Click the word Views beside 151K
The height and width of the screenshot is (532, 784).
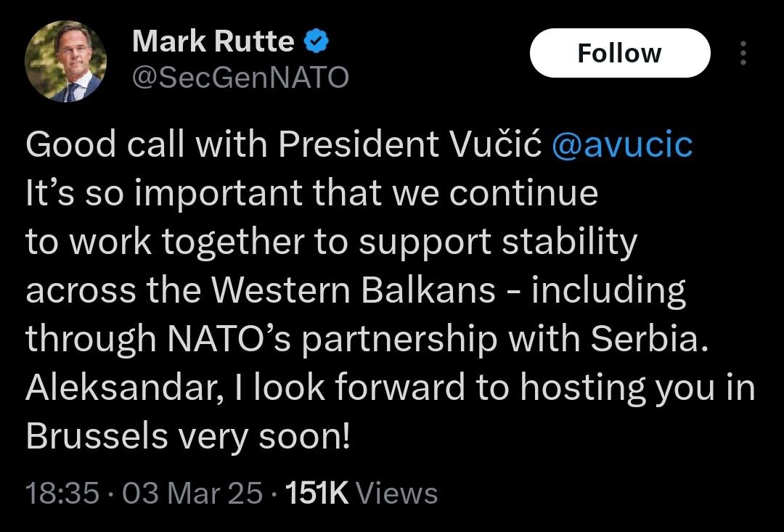pyautogui.click(x=399, y=494)
